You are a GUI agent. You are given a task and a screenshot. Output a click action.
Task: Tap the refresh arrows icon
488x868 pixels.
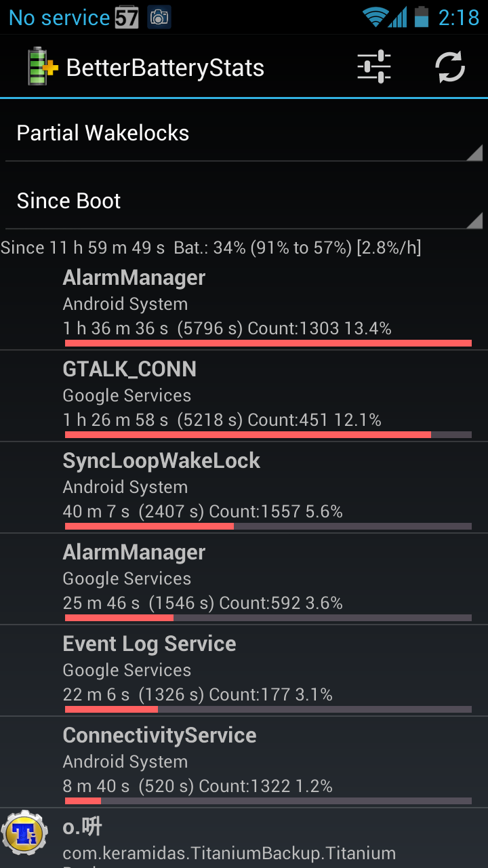tap(450, 67)
